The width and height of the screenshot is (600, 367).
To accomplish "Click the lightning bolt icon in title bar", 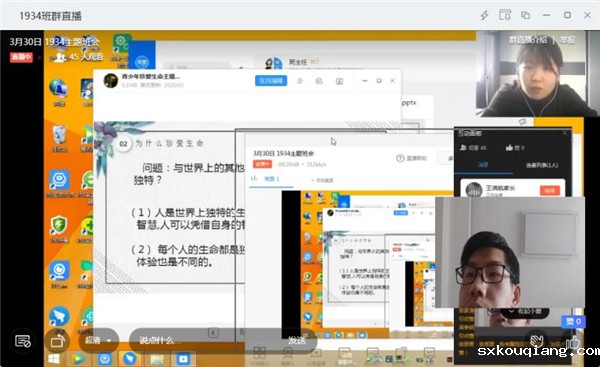I will [484, 15].
